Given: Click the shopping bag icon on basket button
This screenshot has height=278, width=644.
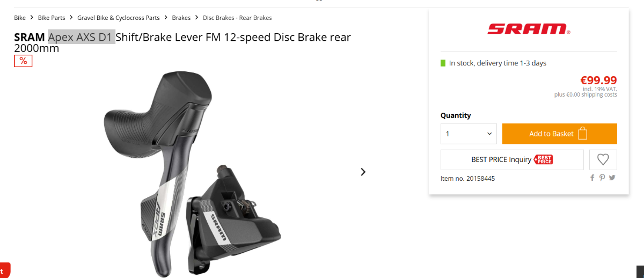Looking at the screenshot, I should click(583, 134).
